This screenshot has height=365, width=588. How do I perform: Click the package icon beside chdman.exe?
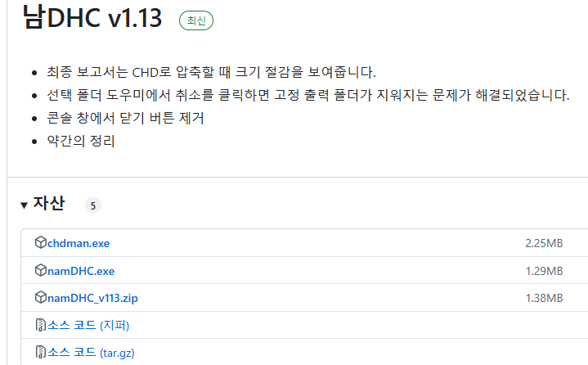point(41,243)
